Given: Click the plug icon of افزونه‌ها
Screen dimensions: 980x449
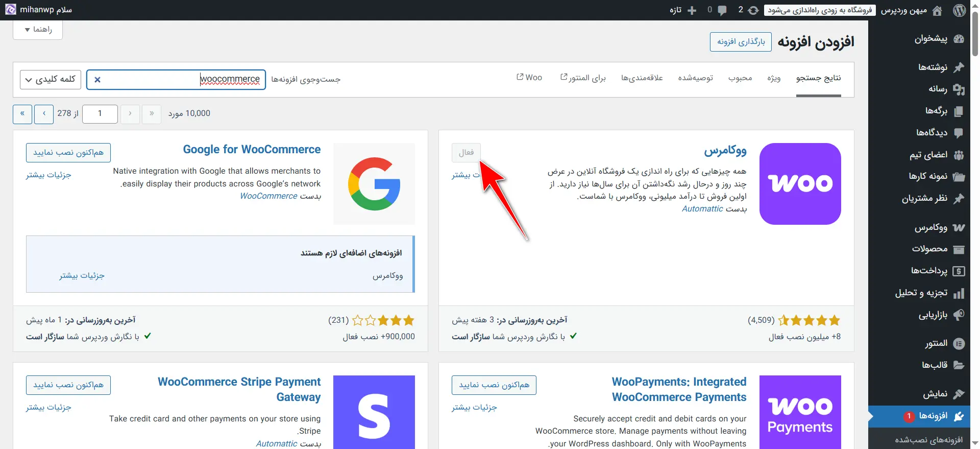Looking at the screenshot, I should point(959,416).
